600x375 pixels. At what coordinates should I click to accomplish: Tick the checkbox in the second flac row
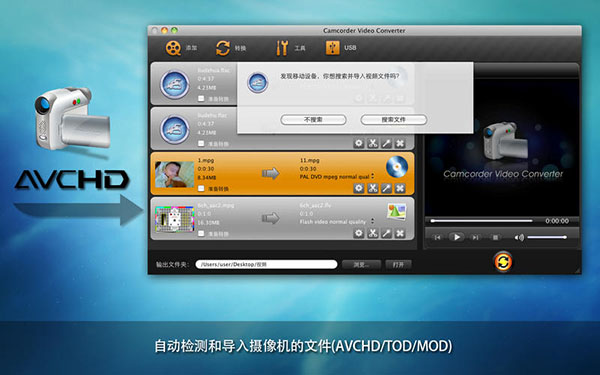coord(201,143)
